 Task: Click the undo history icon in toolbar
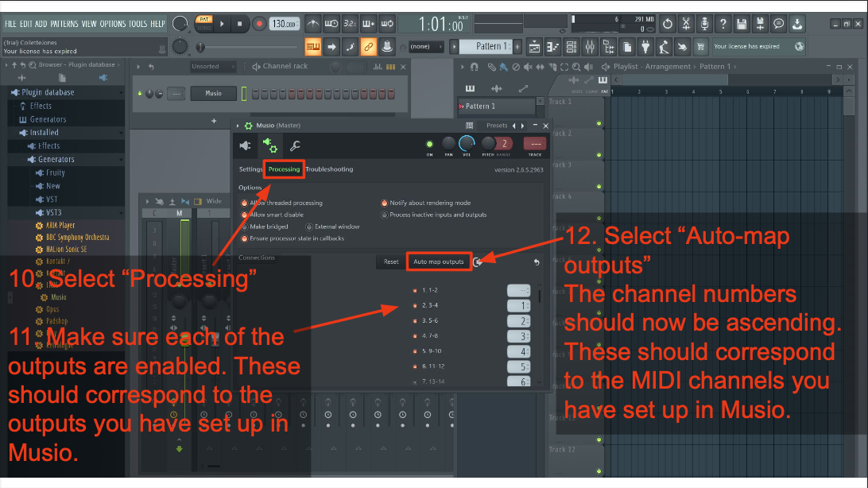pos(668,24)
